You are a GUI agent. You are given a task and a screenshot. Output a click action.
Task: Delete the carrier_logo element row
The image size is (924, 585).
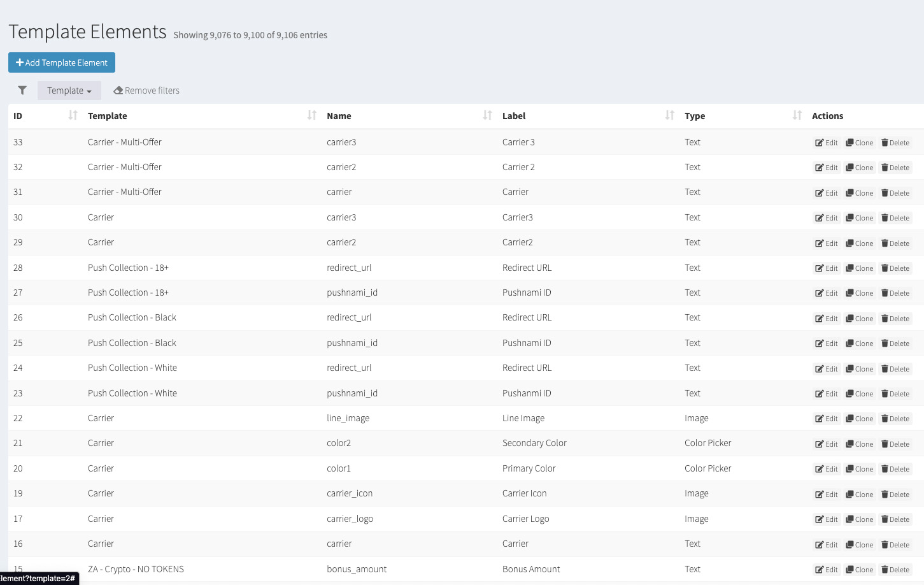pyautogui.click(x=895, y=519)
